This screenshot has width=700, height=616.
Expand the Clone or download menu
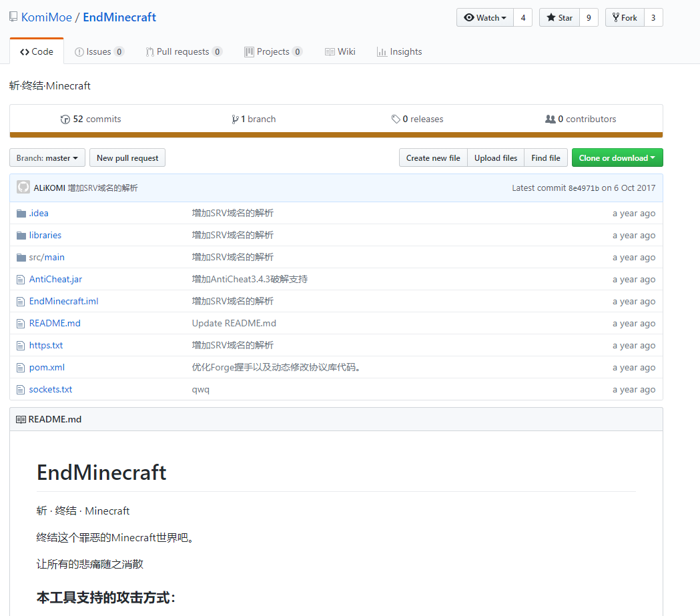click(617, 158)
